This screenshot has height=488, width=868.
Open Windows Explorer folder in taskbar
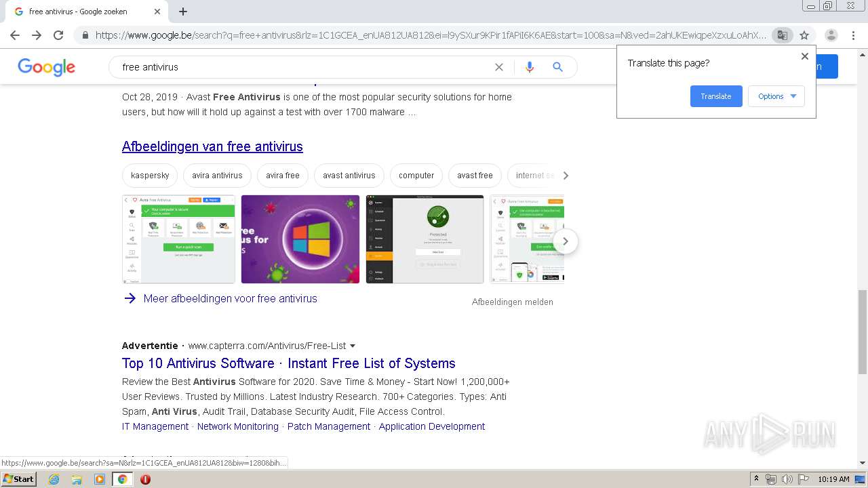click(77, 479)
